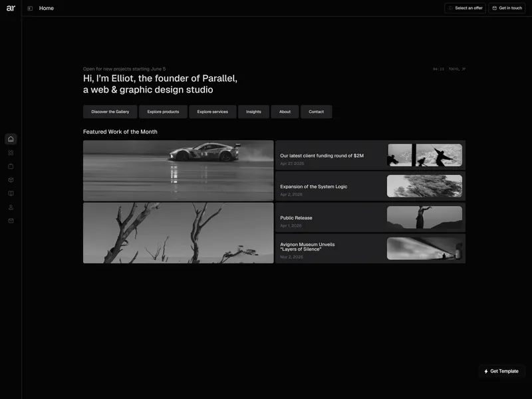Toggle the sidebar panel icon beside Home
Viewport: 532px width, 399px height.
tap(30, 8)
